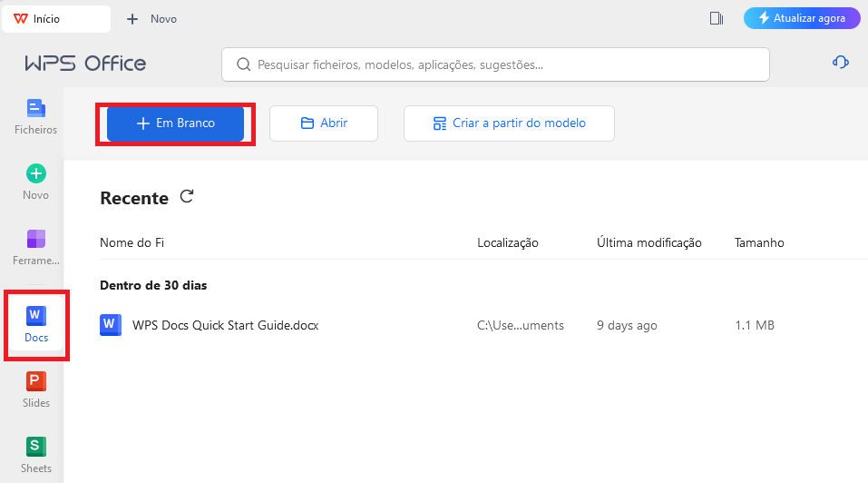Image resolution: width=868 pixels, height=483 pixels.
Task: Create a blank document with Em Branco
Action: click(x=175, y=123)
